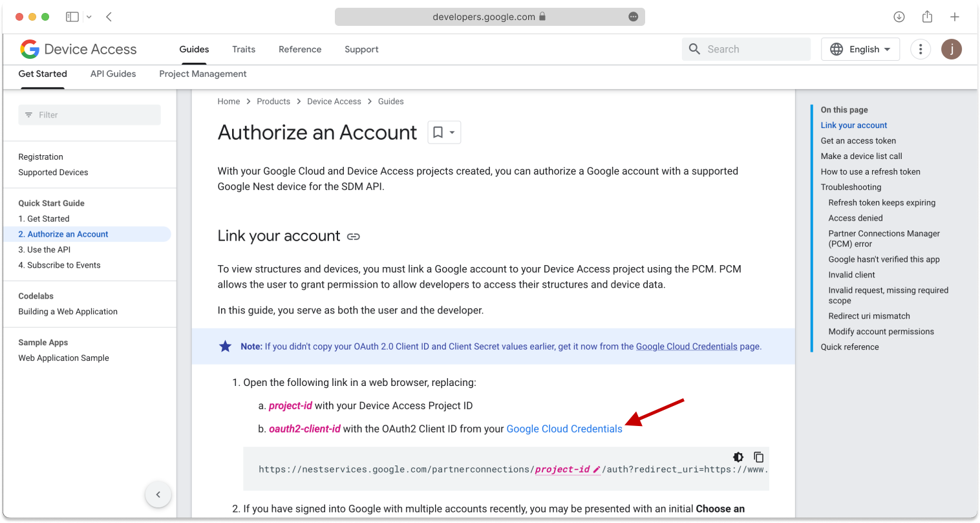
Task: Open search using the magnifier icon
Action: coord(694,48)
